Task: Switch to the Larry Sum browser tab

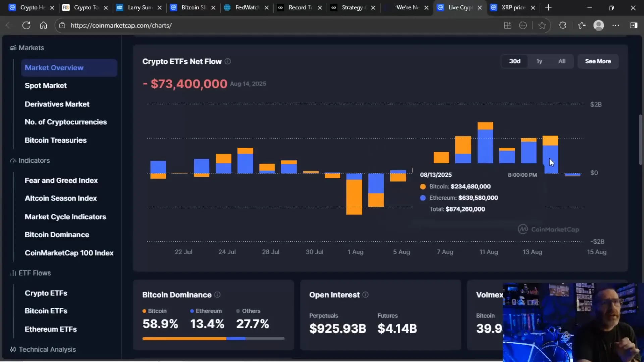Action: [x=140, y=7]
